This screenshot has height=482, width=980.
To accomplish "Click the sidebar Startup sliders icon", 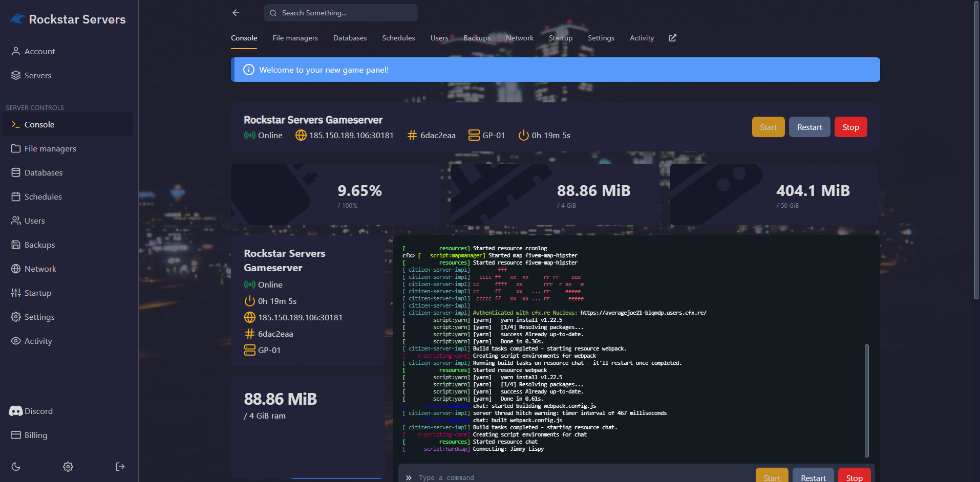I will tap(16, 293).
